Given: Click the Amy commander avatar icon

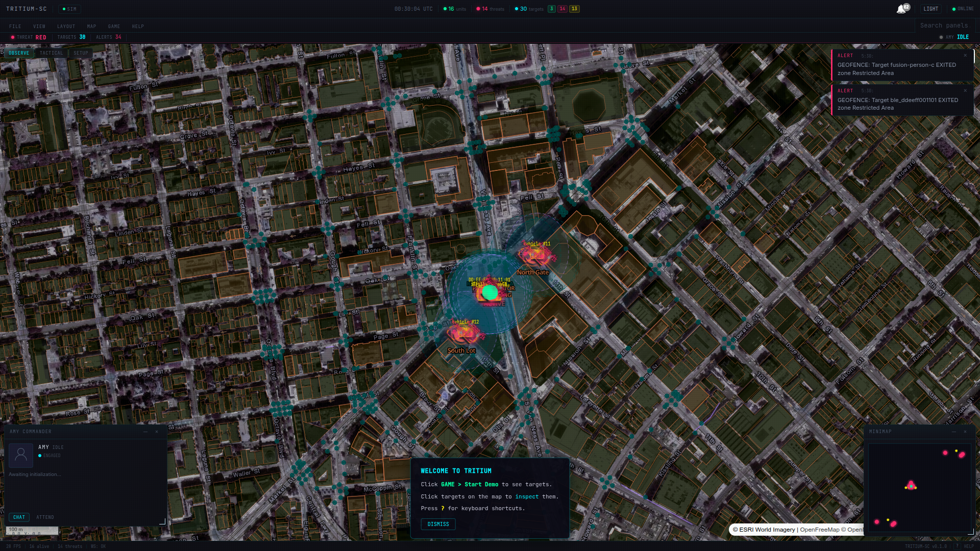Looking at the screenshot, I should point(21,455).
